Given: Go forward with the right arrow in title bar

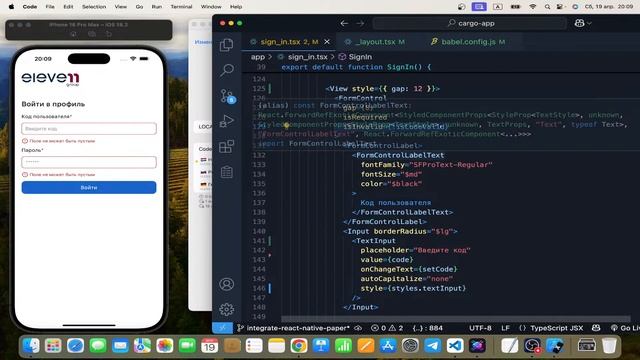Looking at the screenshot, I should point(360,23).
